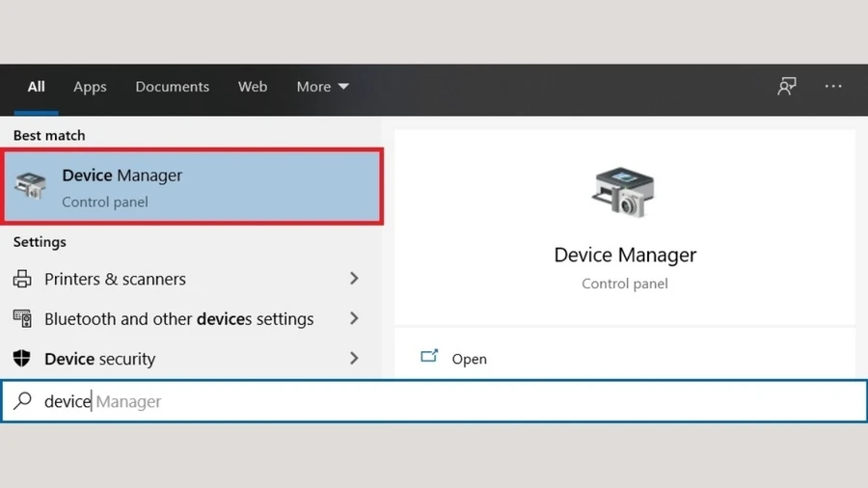
Task: Click the large Device Manager preview icon
Action: coord(624,192)
